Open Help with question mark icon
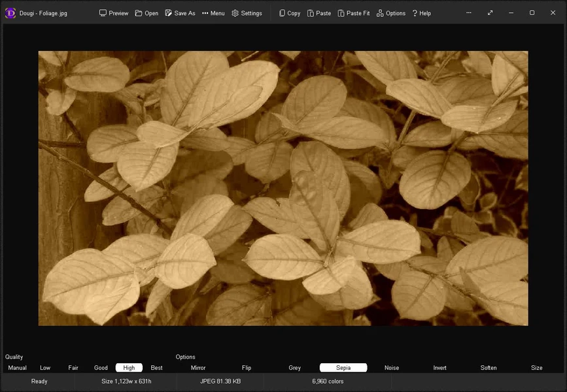The width and height of the screenshot is (567, 392). pos(415,13)
